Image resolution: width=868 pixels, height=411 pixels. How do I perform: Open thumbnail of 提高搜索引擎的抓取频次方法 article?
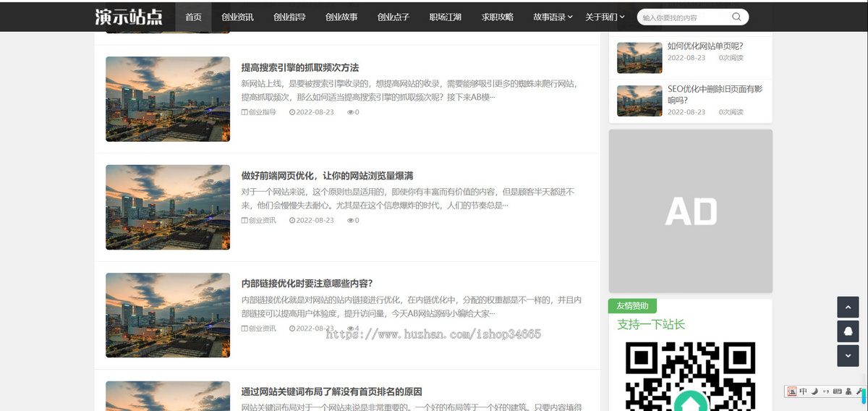click(x=168, y=99)
